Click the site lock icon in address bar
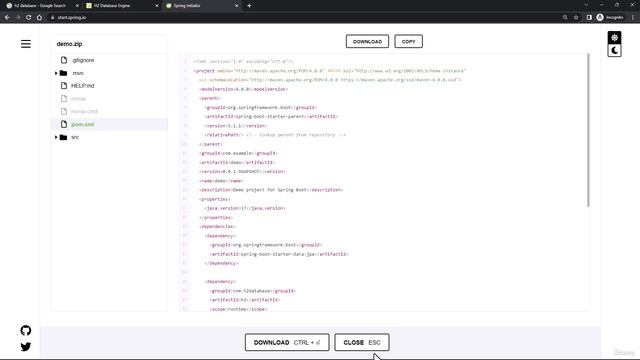Image resolution: width=640 pixels, height=360 pixels. 53,18
